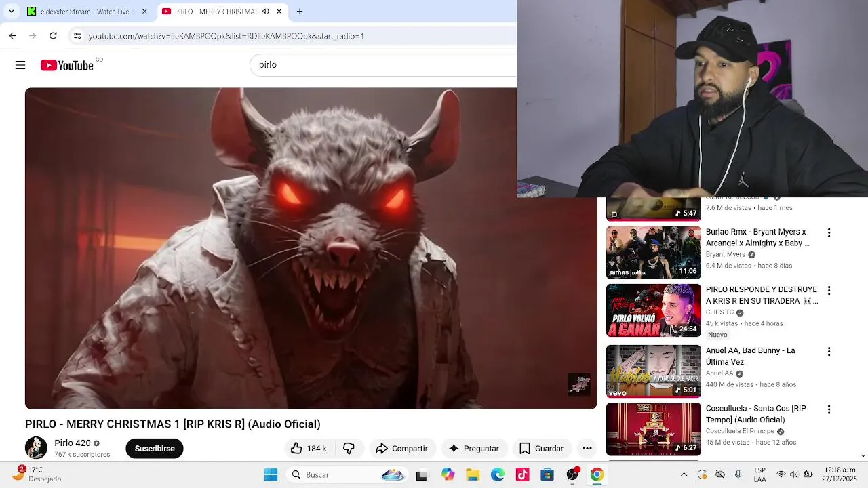The width and height of the screenshot is (868, 488).
Task: Dislike the video with the thumbs-down button
Action: click(349, 449)
